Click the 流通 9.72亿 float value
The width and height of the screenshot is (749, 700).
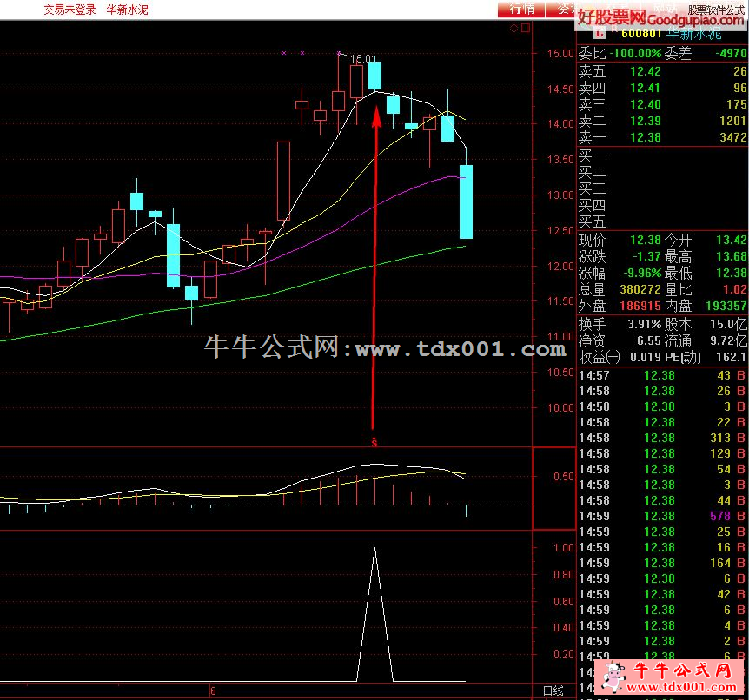coord(728,341)
